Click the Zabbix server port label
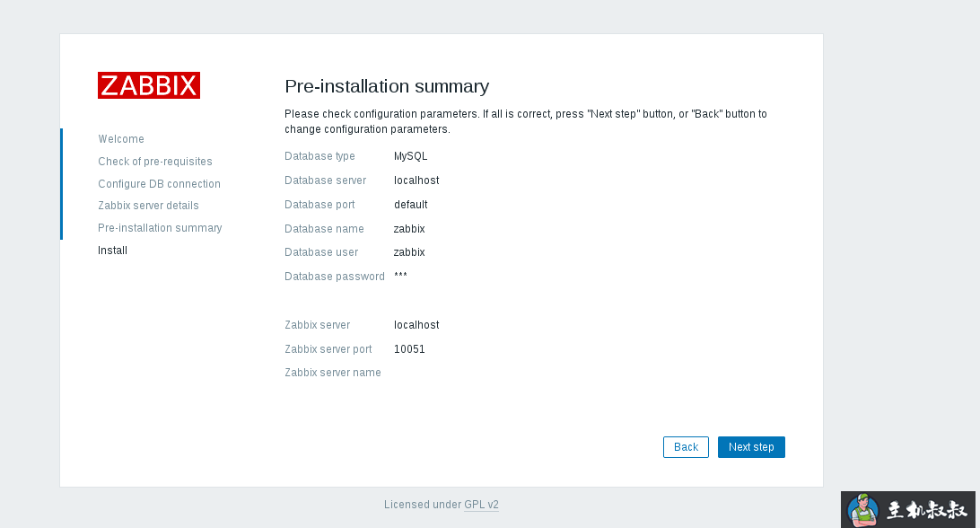This screenshot has width=980, height=528. point(328,349)
